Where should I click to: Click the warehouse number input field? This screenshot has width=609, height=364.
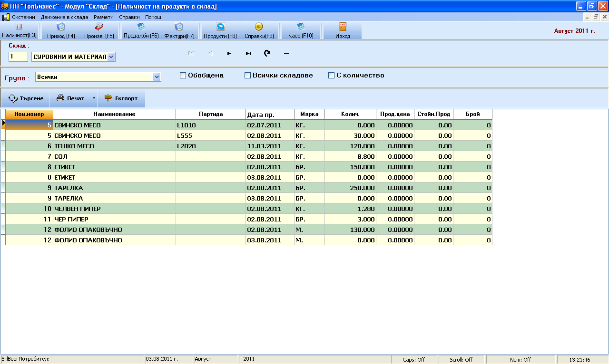click(x=18, y=57)
